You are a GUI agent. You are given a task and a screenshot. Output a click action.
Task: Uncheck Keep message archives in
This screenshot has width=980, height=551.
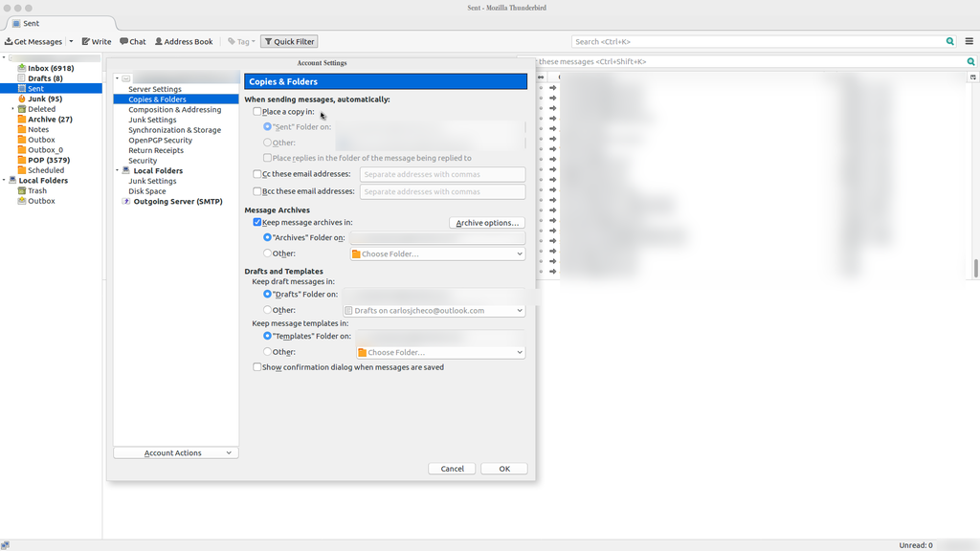tap(257, 222)
